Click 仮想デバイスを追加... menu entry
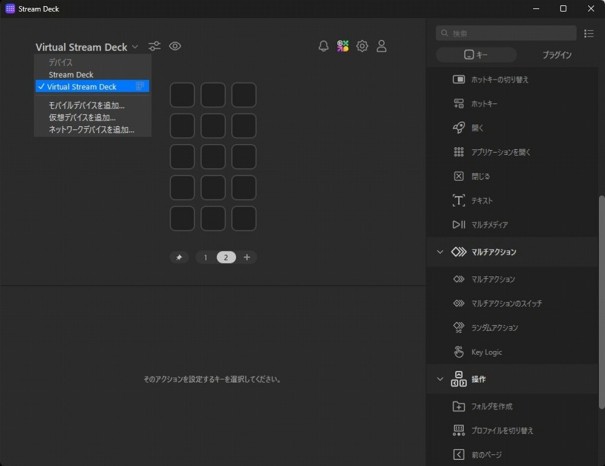Screen dimensions: 605x466 point(82,117)
